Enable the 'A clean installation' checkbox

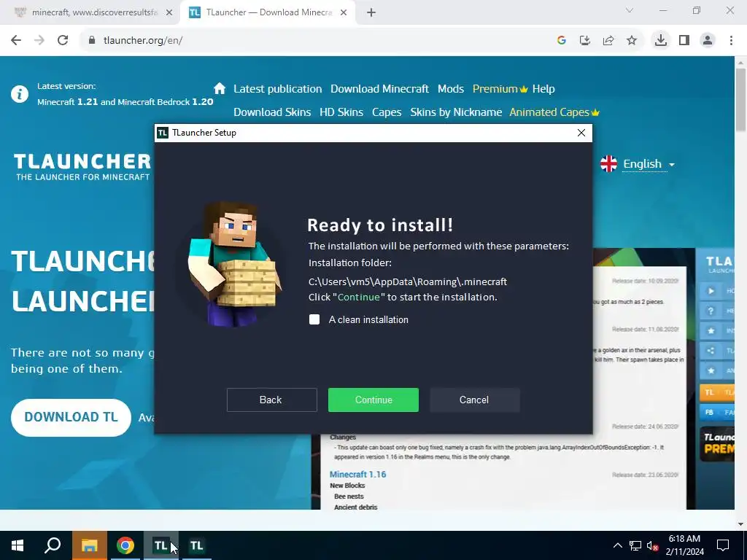pyautogui.click(x=314, y=319)
